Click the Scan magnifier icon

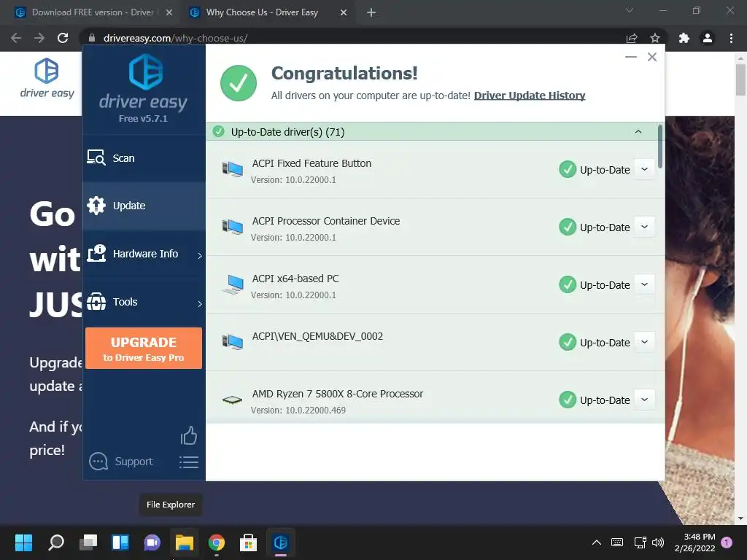(x=96, y=157)
